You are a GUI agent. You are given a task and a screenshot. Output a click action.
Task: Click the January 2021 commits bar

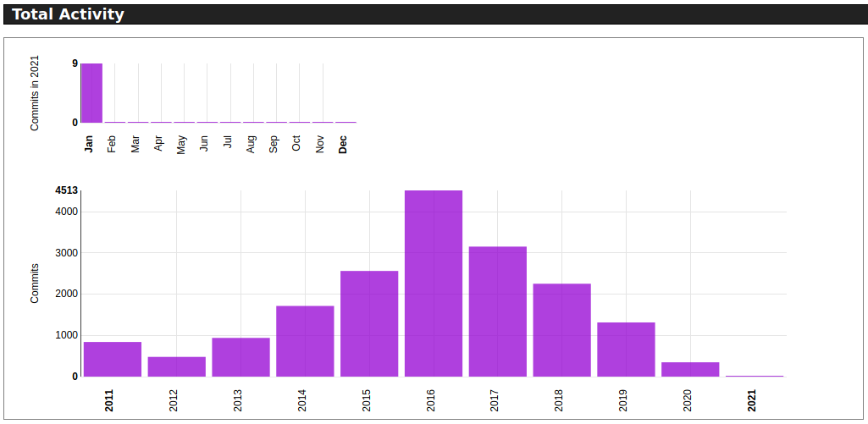click(x=91, y=93)
